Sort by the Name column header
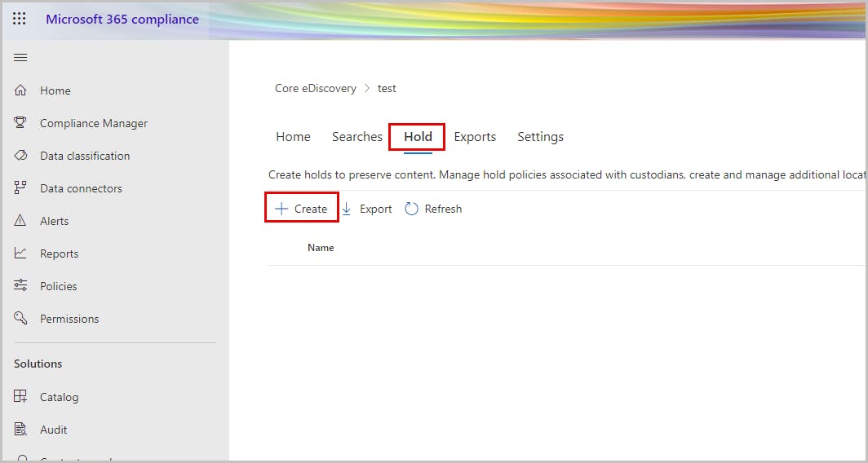The height and width of the screenshot is (463, 868). [x=321, y=248]
